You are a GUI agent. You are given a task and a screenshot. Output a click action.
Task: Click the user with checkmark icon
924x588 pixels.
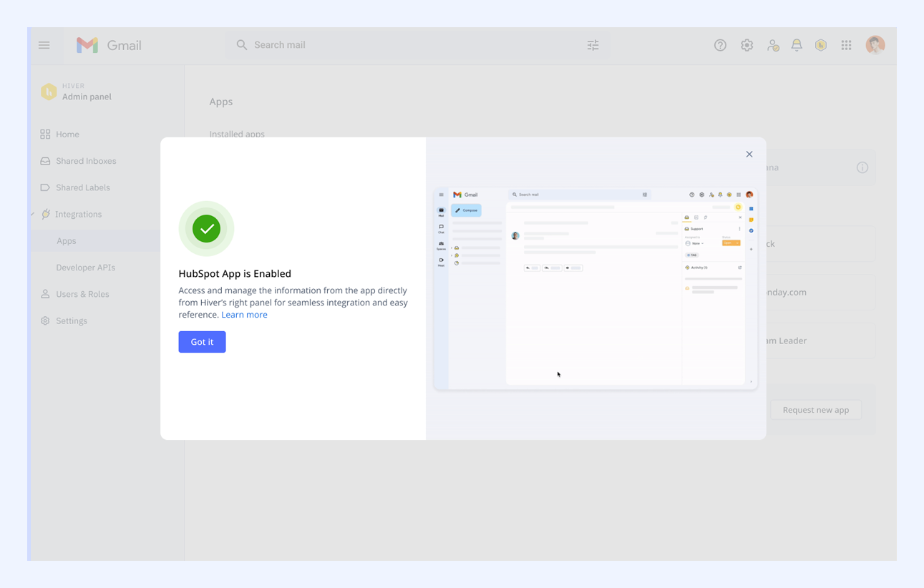coord(773,45)
